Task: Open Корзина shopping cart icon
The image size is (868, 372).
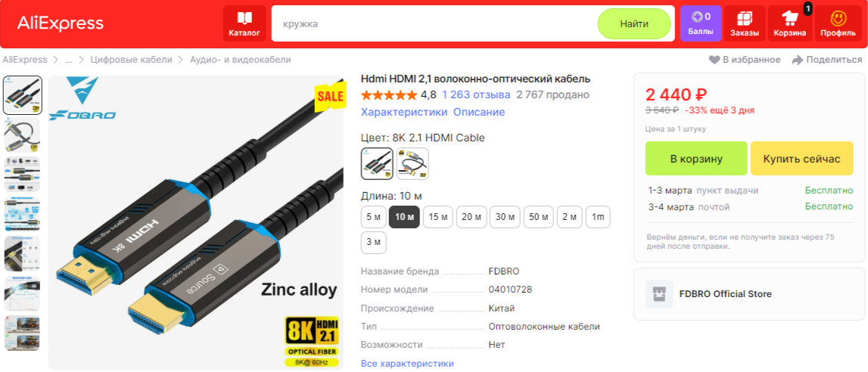Action: [x=789, y=18]
